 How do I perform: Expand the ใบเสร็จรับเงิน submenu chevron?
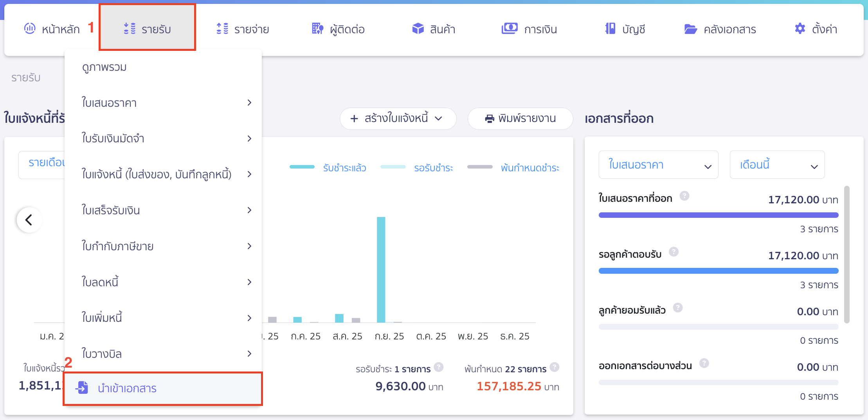pos(250,210)
